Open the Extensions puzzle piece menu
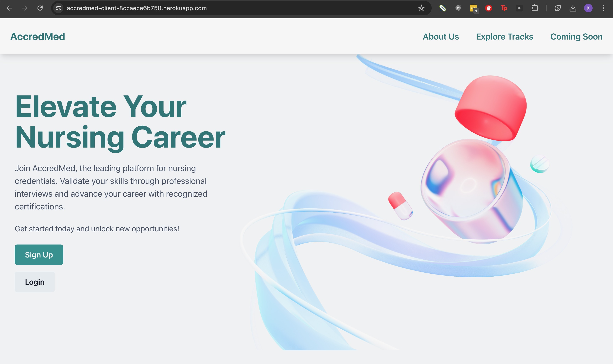 (535, 8)
